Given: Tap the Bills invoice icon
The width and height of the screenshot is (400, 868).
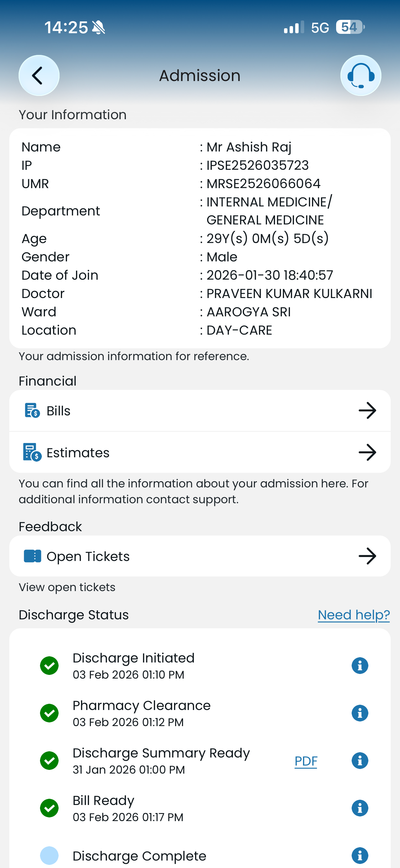Looking at the screenshot, I should pyautogui.click(x=32, y=410).
